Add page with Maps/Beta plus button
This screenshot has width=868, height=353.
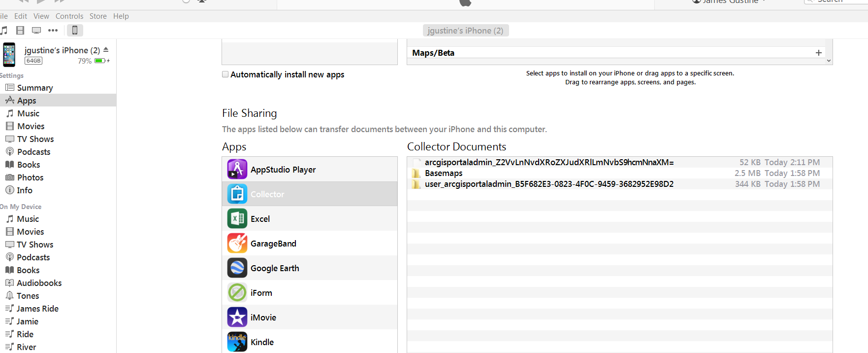click(819, 53)
